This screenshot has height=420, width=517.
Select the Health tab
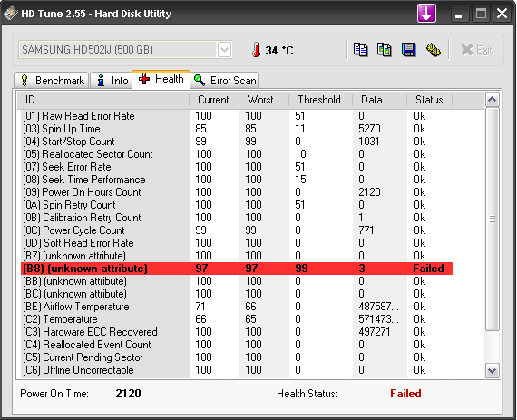tap(161, 79)
